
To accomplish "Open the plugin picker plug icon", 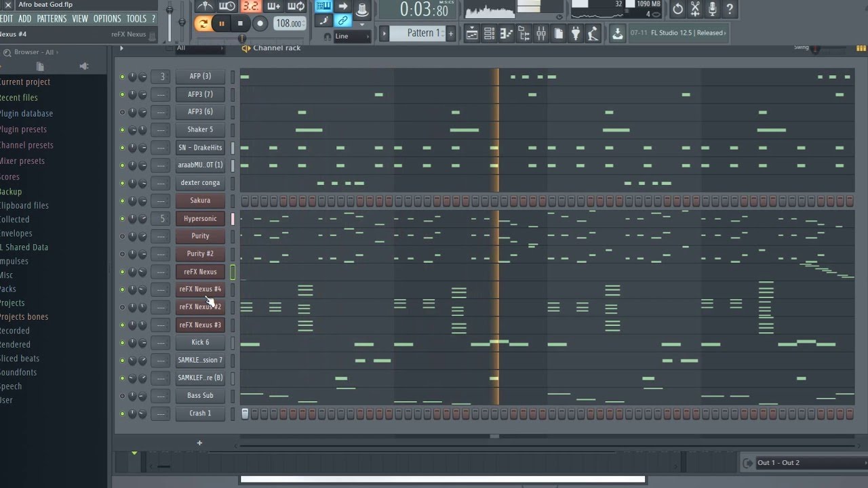I will [576, 33].
